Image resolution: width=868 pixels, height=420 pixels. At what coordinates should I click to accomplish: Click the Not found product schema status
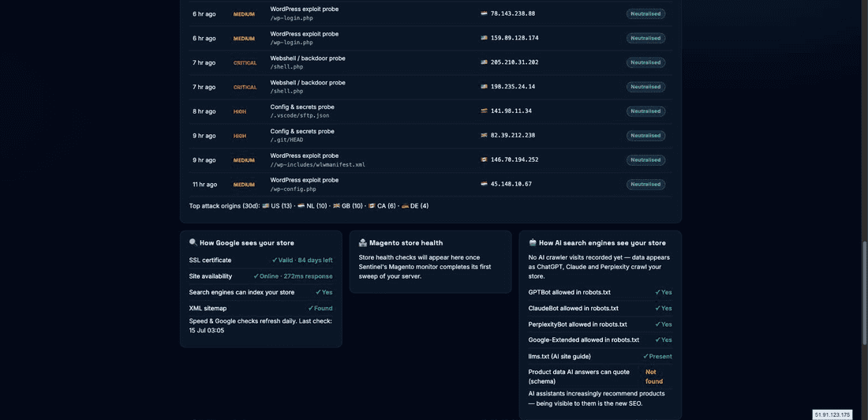coord(654,377)
